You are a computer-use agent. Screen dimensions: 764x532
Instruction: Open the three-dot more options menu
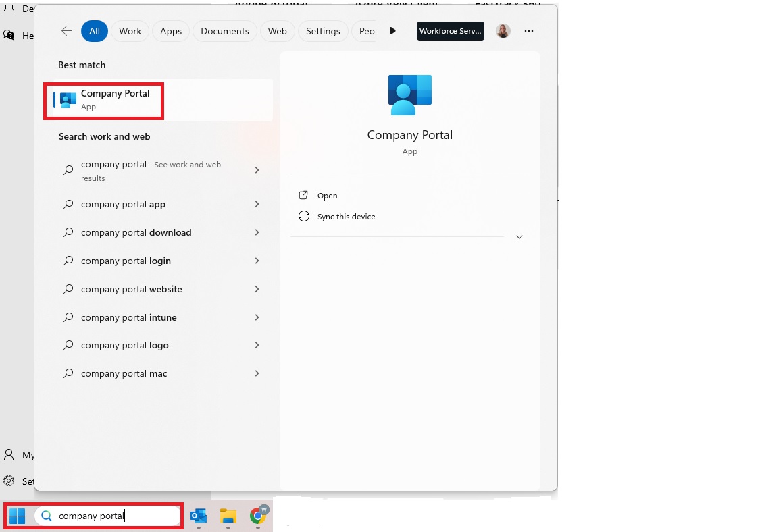(x=529, y=31)
